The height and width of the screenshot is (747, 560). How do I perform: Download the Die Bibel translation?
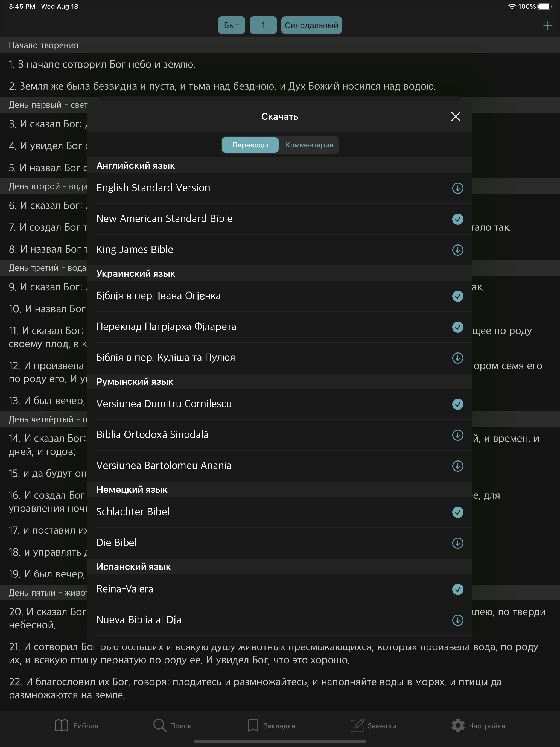pyautogui.click(x=457, y=543)
